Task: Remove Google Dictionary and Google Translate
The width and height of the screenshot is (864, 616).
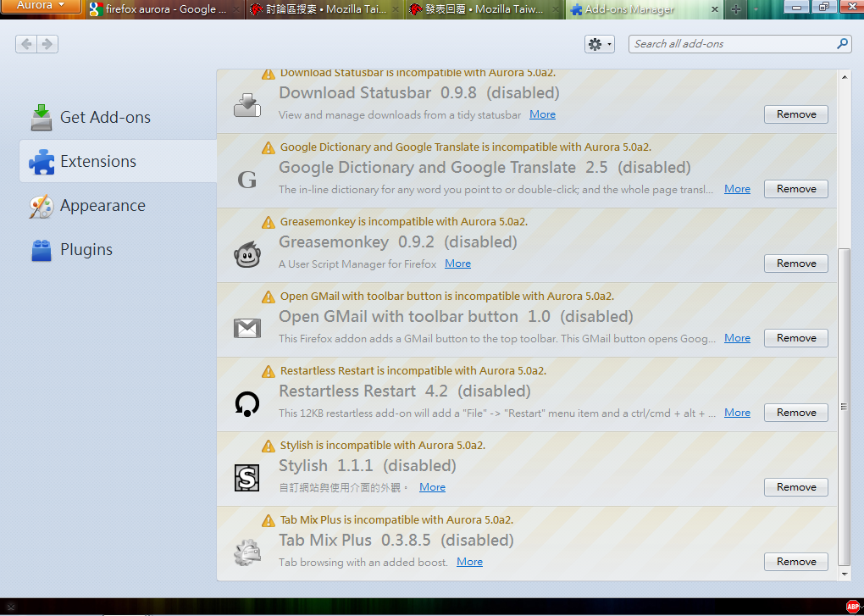Action: pos(796,189)
